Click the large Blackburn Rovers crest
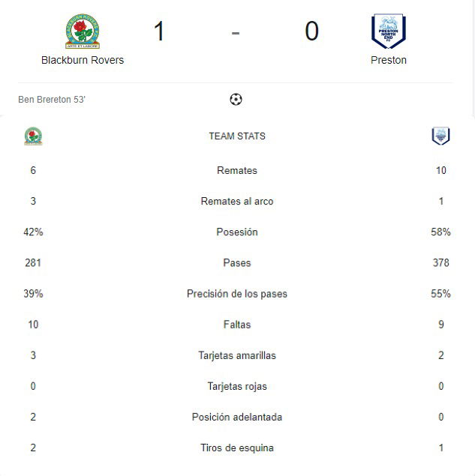Image resolution: width=475 pixels, height=476 pixels. coord(83,31)
